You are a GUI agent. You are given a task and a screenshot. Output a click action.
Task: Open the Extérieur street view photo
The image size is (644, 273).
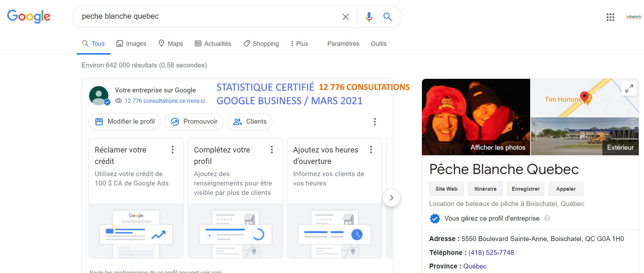pos(585,136)
